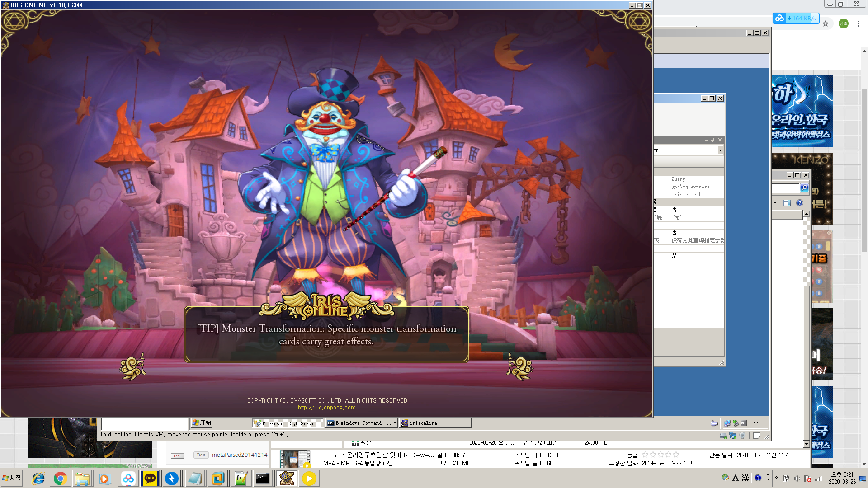Expand hidden system tray icons chevron
Image resolution: width=868 pixels, height=488 pixels.
point(777,478)
